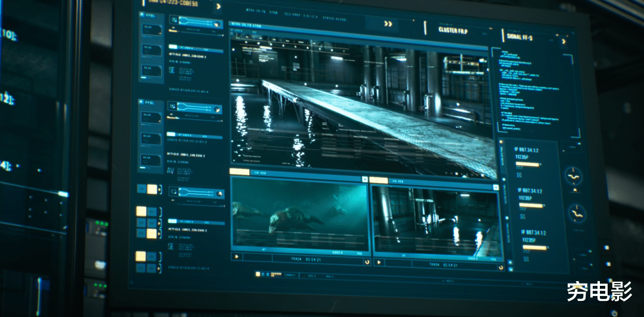Click the progress bar under the third IP entry
This screenshot has height=317, width=644.
tap(536, 248)
